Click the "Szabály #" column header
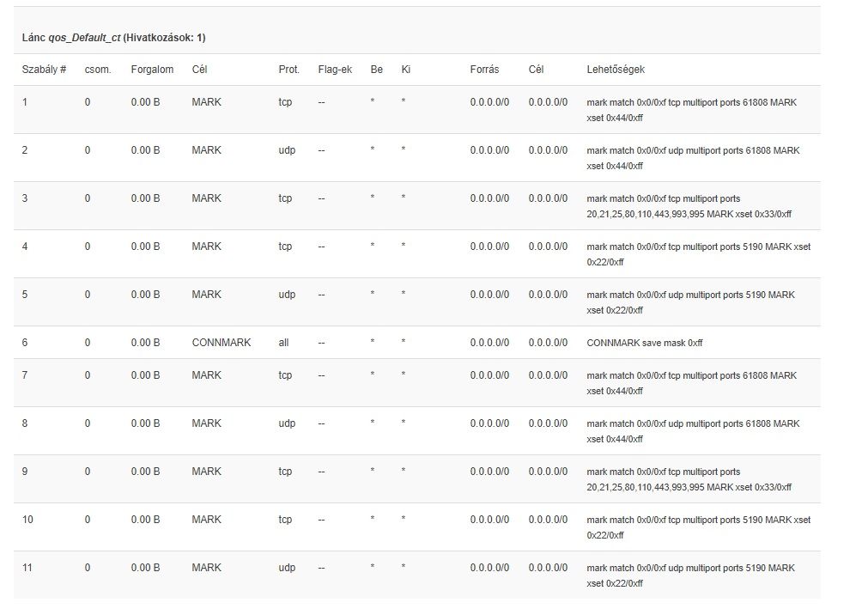Viewport: 868px width, 615px height. 44,69
